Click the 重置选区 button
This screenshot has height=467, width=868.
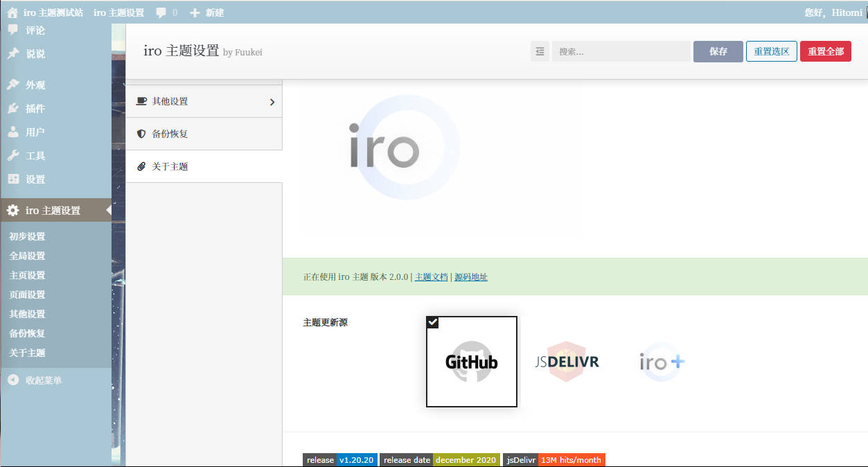click(x=772, y=51)
